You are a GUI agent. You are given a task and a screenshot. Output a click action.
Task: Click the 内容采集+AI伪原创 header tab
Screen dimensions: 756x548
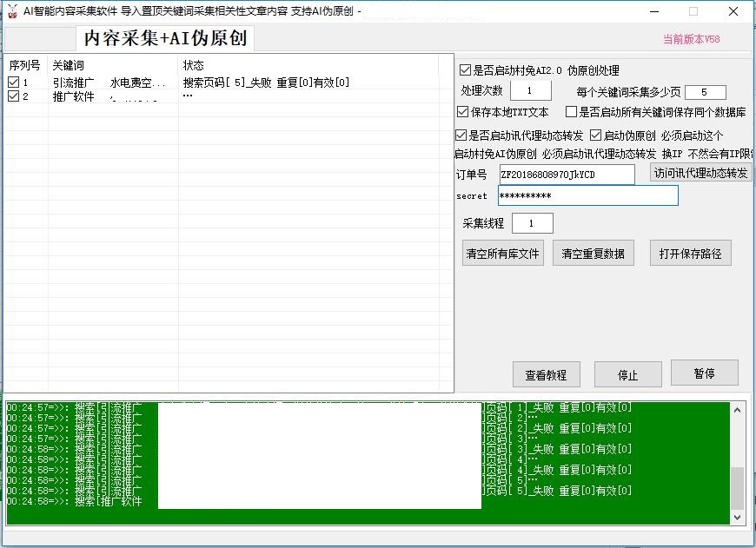[x=165, y=38]
